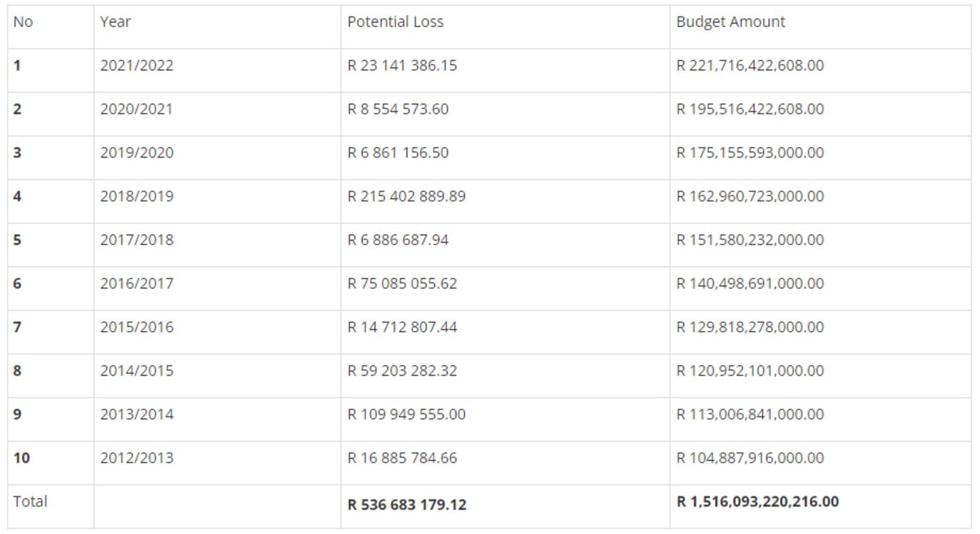Click the 'Total' row label
This screenshot has height=534, width=980.
point(30,502)
